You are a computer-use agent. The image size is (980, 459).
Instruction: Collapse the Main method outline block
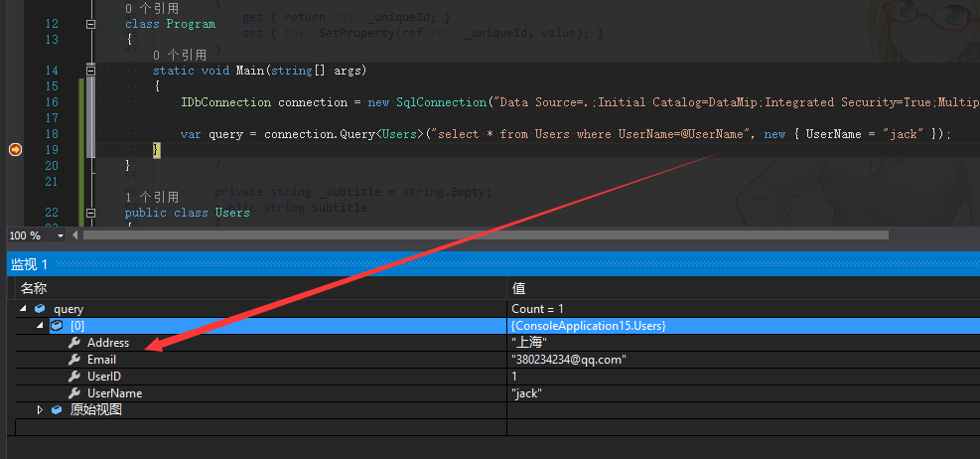(x=91, y=71)
